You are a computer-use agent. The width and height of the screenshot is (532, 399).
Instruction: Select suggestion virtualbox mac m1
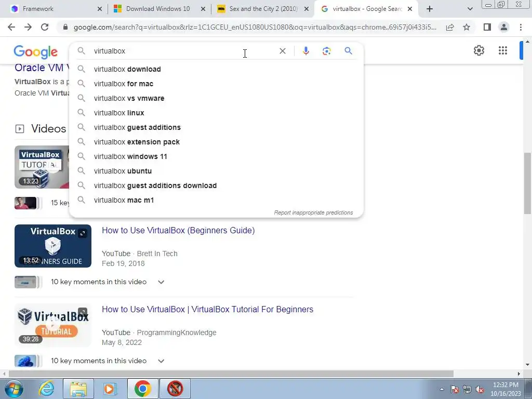click(x=216, y=201)
